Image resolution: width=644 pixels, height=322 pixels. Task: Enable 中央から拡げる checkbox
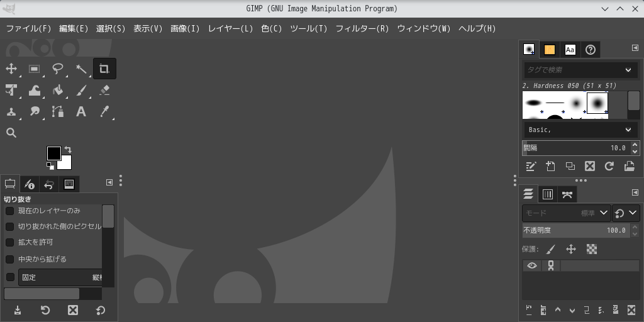pyautogui.click(x=9, y=259)
